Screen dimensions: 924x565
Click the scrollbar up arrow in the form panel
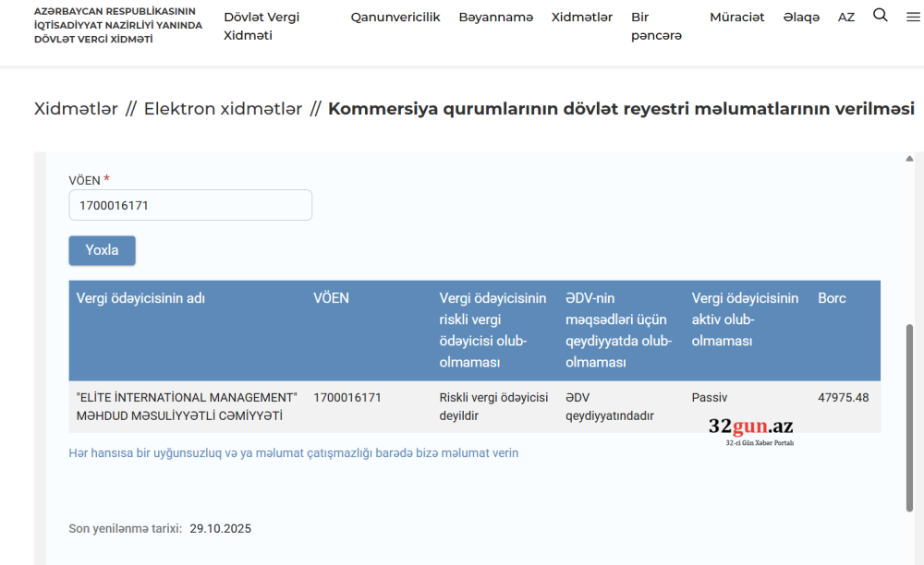point(909,159)
